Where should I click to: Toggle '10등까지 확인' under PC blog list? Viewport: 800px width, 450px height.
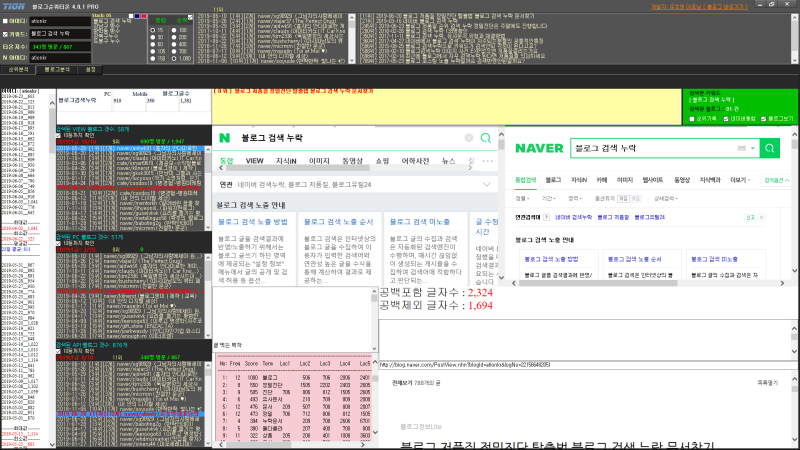coord(59,243)
